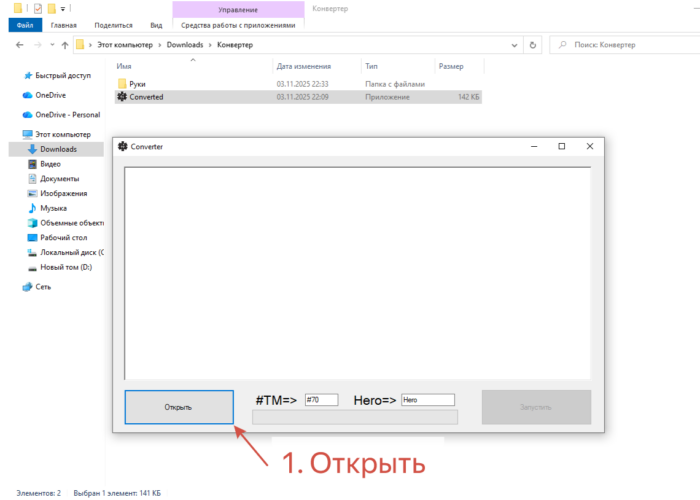
Task: Open the Файл menu tab
Action: [25, 25]
